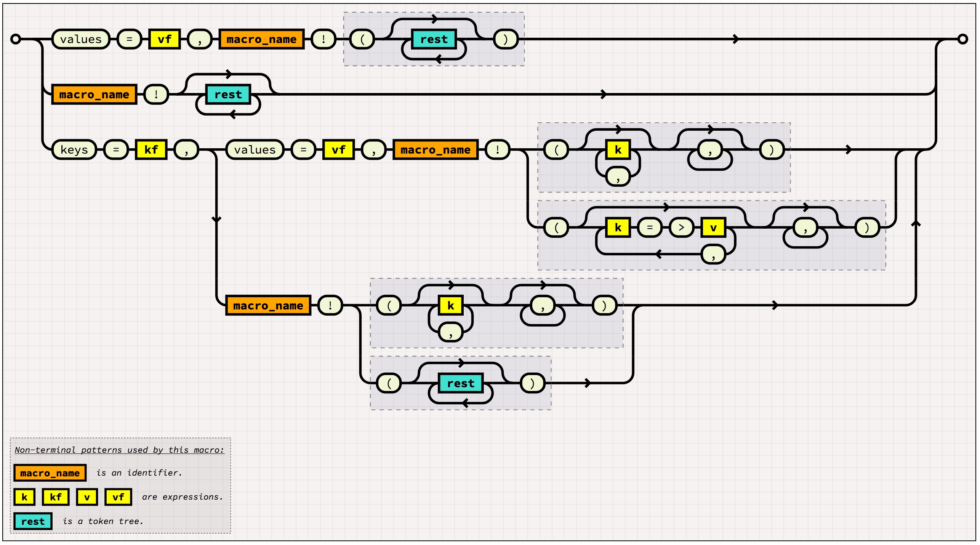Click the 'is an identifier.' legend text

point(139,473)
